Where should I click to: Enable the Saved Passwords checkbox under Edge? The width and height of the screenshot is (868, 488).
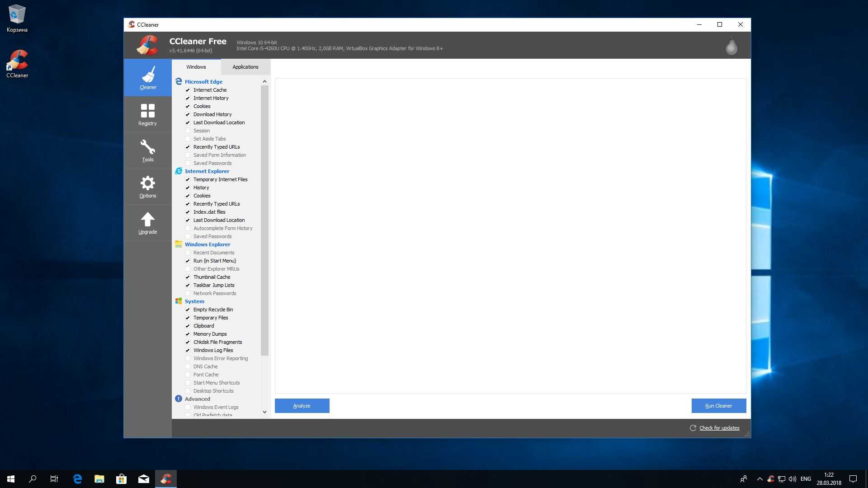click(188, 163)
